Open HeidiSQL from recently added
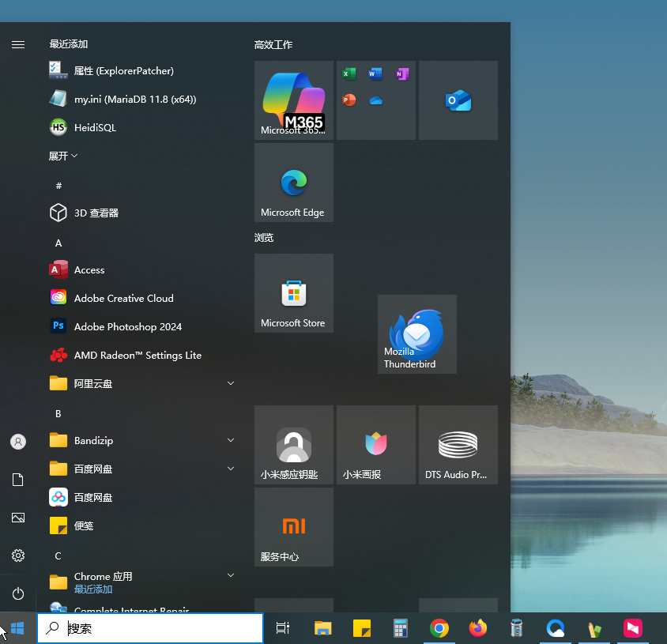The height and width of the screenshot is (644, 667). coord(142,127)
